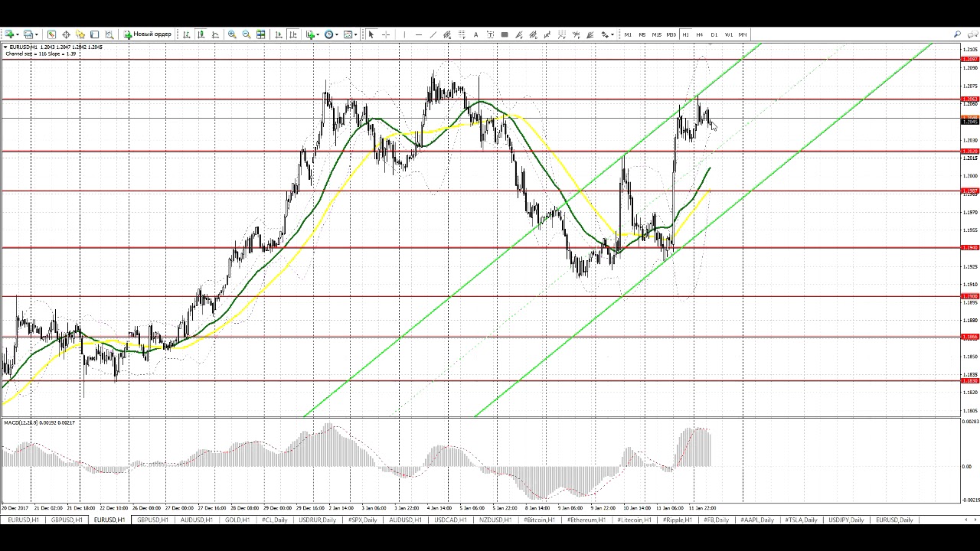Expand the Templates dropdown arrow
Image resolution: width=980 pixels, height=551 pixels.
[357, 34]
